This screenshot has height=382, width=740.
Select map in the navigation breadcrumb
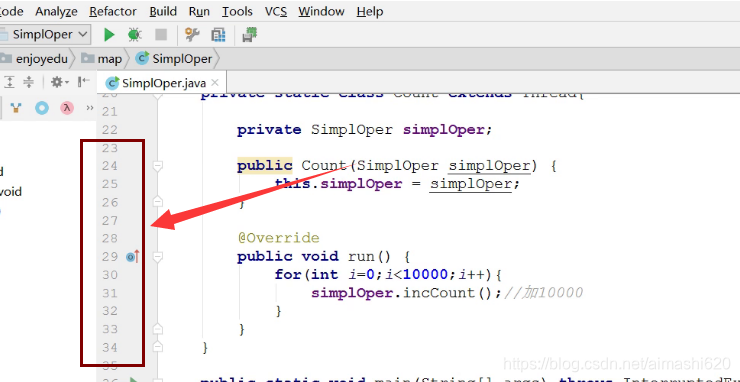tap(109, 59)
